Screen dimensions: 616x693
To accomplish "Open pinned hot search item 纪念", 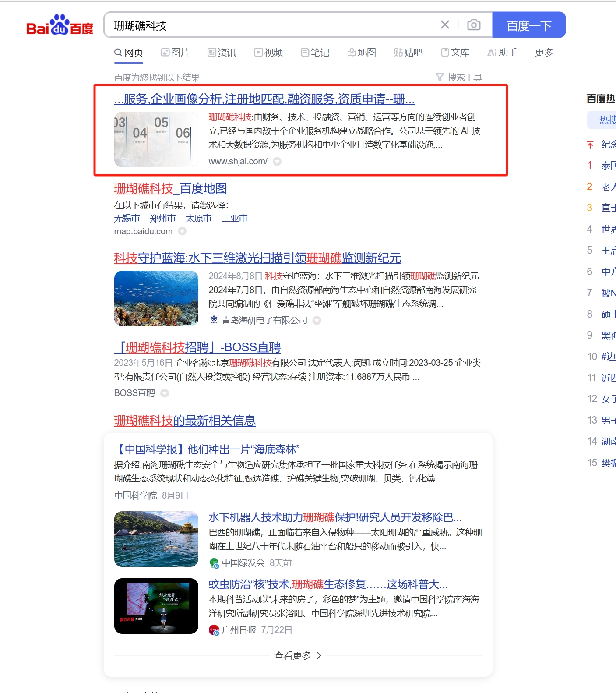I will pos(608,145).
